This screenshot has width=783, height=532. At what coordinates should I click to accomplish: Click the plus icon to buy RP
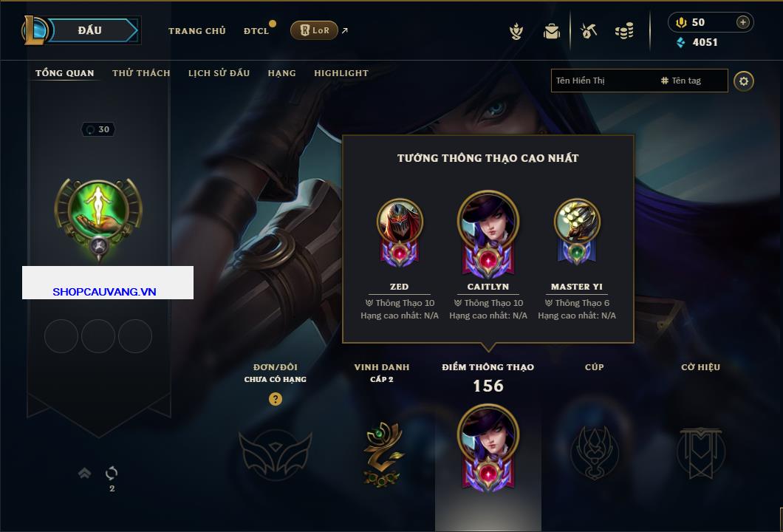743,22
